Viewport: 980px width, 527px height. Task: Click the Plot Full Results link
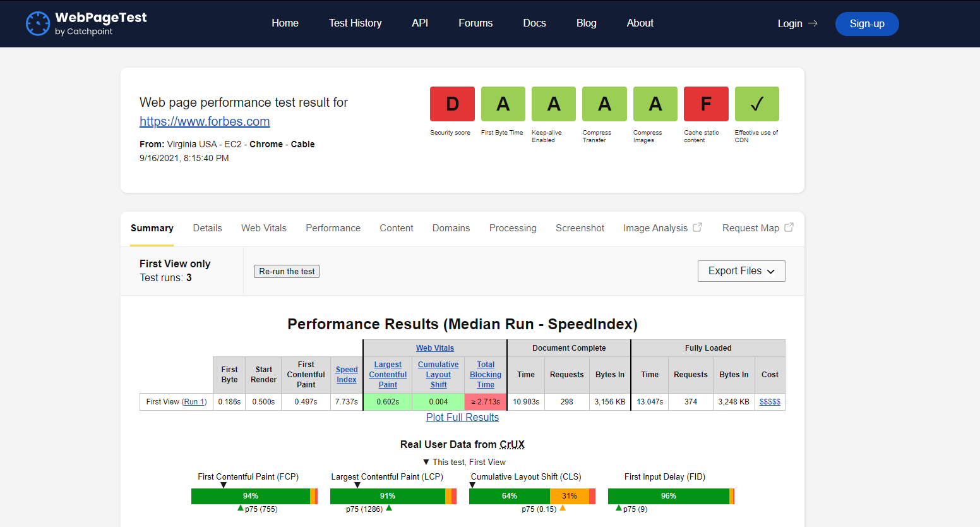pos(462,417)
